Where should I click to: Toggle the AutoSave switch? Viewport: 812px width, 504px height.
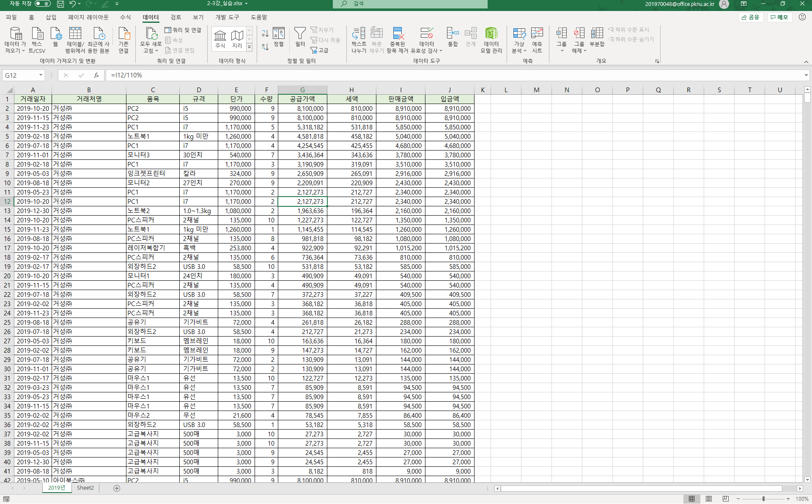tap(42, 4)
